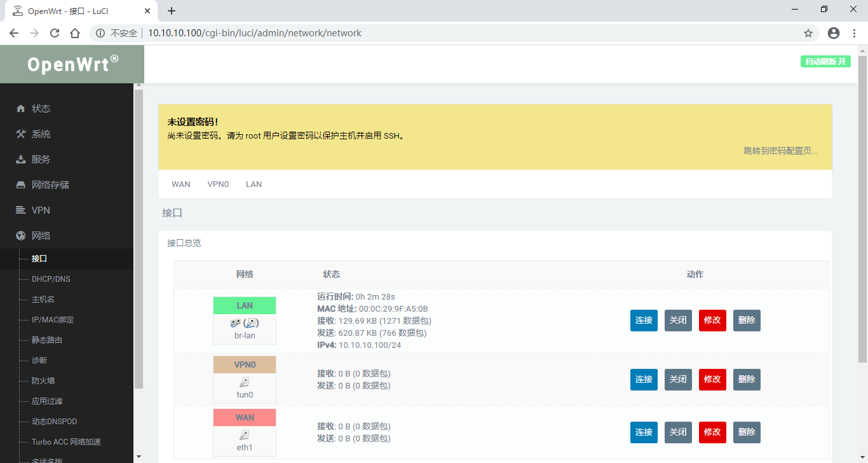Screen dimensions: 868x463
Task: Click the red WAN interface badge
Action: pyautogui.click(x=245, y=418)
